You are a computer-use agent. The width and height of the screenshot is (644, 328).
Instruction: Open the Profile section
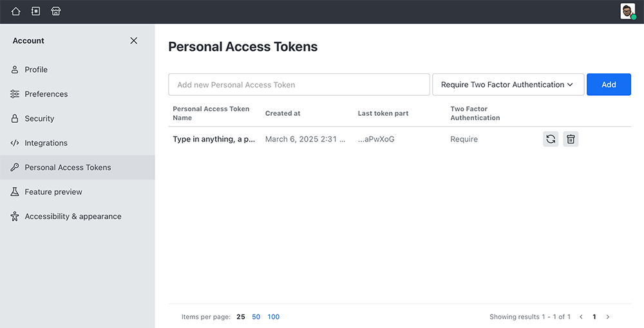(77, 69)
